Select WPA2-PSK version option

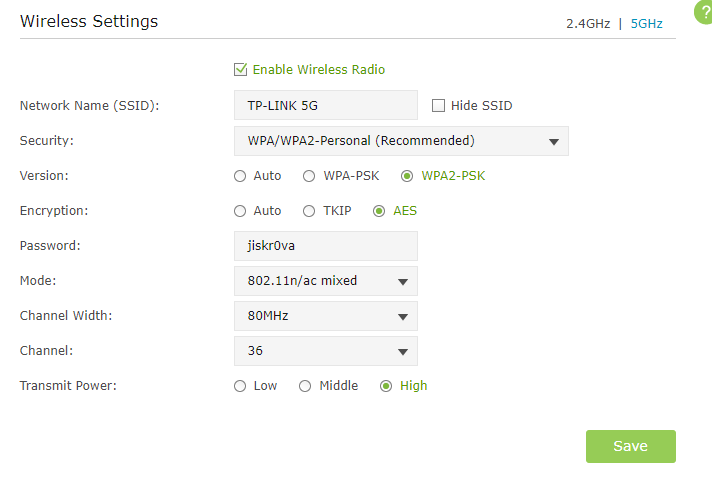click(x=407, y=176)
